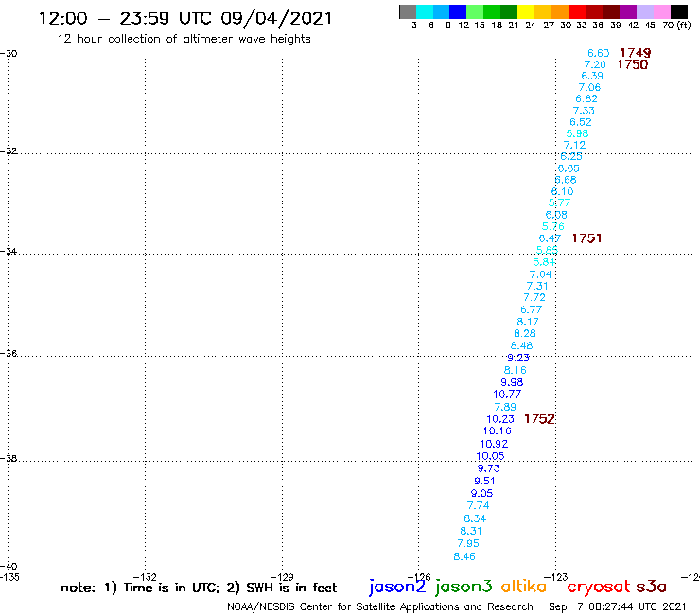The height and width of the screenshot is (615, 700).
Task: Click the blue 9.23 wave reading
Action: [517, 358]
